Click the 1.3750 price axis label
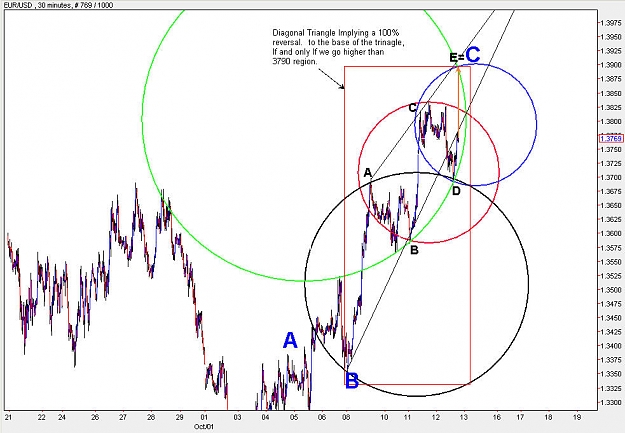The width and height of the screenshot is (625, 433). pyautogui.click(x=611, y=150)
